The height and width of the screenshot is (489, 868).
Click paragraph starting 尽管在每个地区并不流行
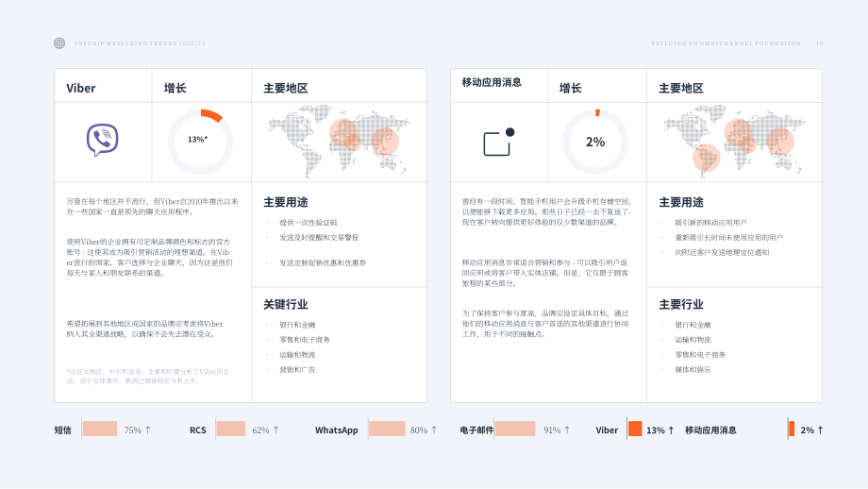[x=152, y=207]
